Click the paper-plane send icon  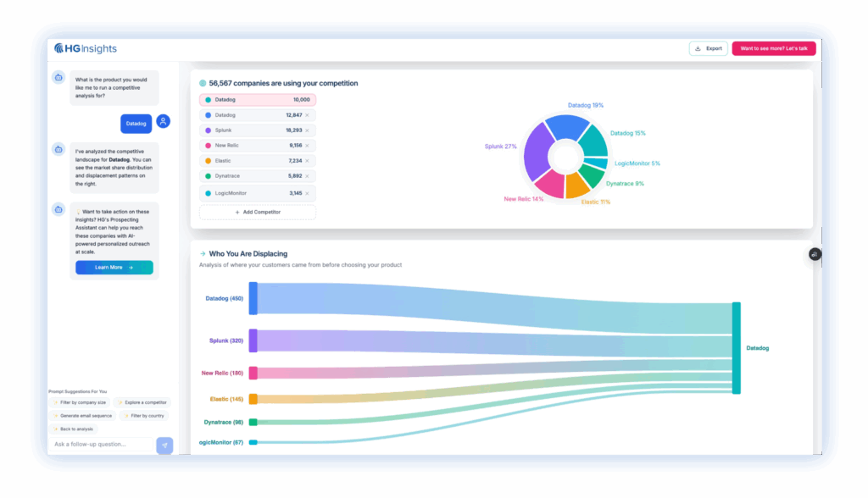pyautogui.click(x=164, y=445)
